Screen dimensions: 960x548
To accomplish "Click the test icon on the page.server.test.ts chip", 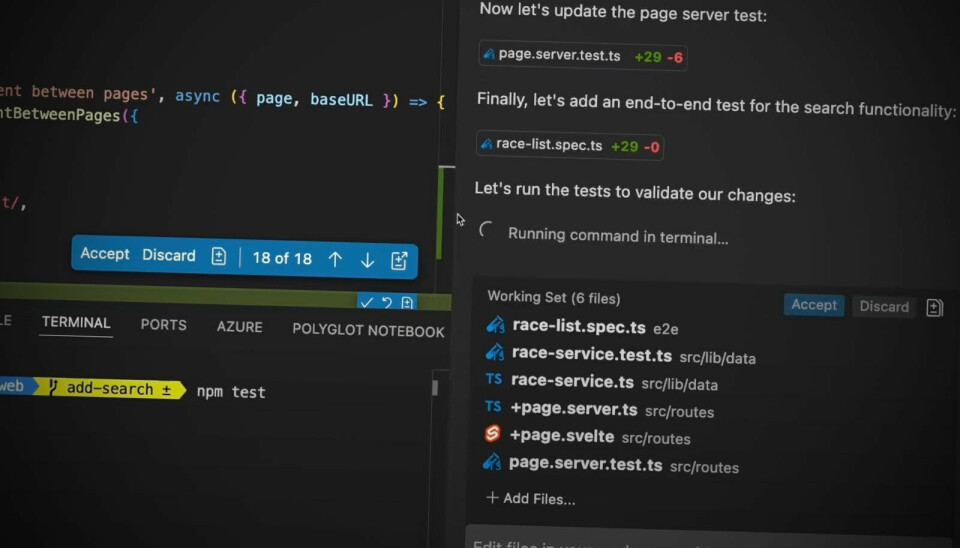I will 489,54.
